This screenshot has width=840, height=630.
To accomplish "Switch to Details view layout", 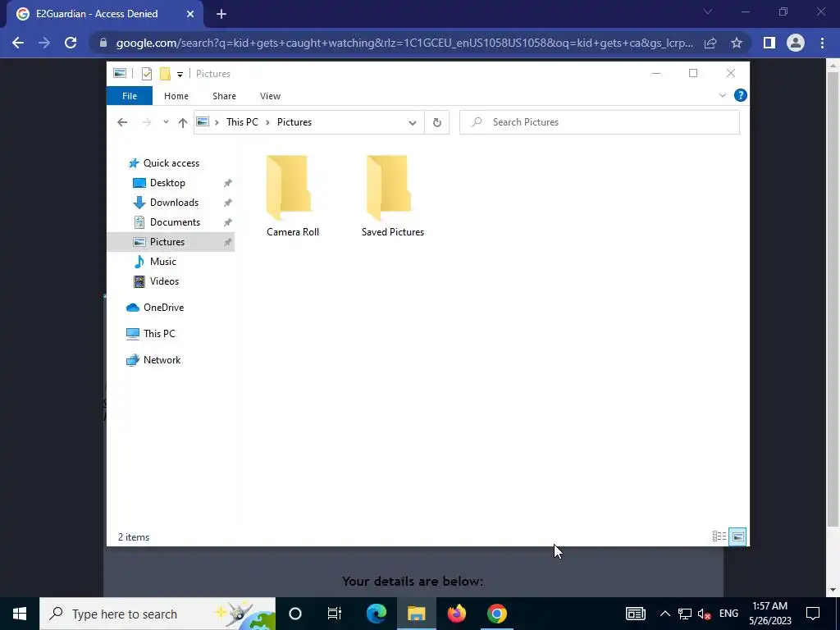I will coord(719,536).
